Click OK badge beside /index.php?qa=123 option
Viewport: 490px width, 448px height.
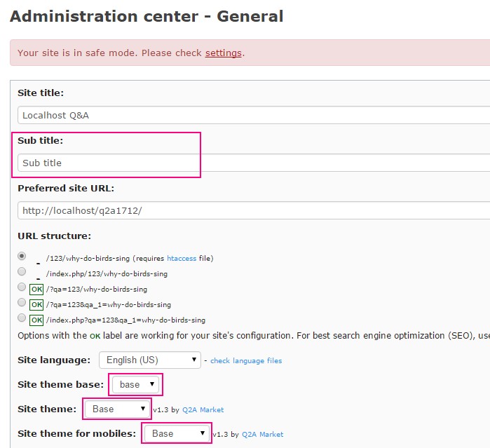36,319
